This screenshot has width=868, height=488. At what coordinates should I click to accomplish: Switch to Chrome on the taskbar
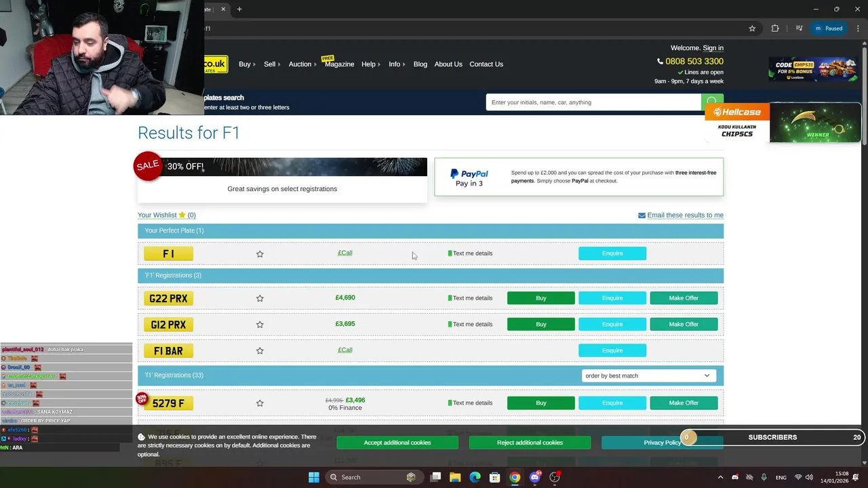coord(515,477)
